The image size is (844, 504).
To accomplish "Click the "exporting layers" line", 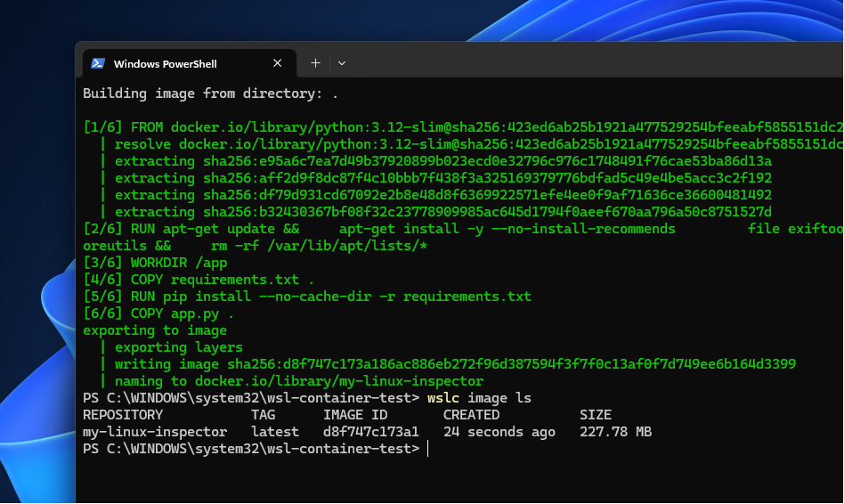I will click(179, 347).
